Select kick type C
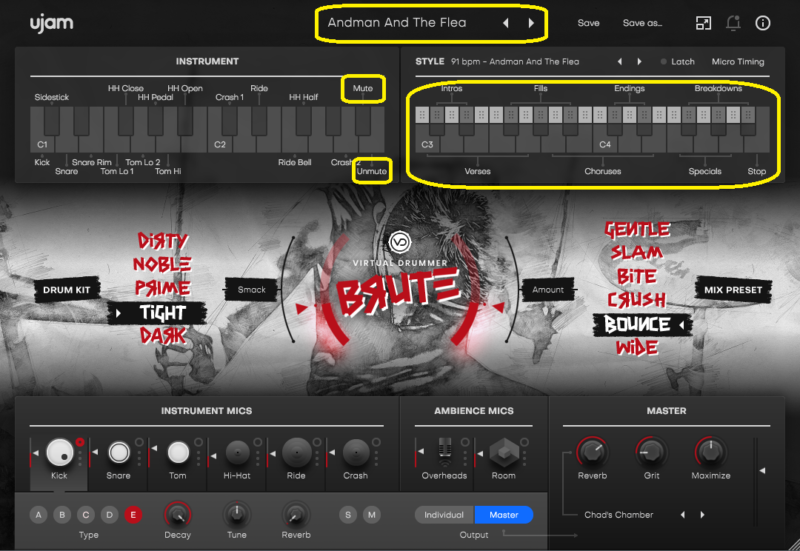The image size is (800, 551). (86, 515)
